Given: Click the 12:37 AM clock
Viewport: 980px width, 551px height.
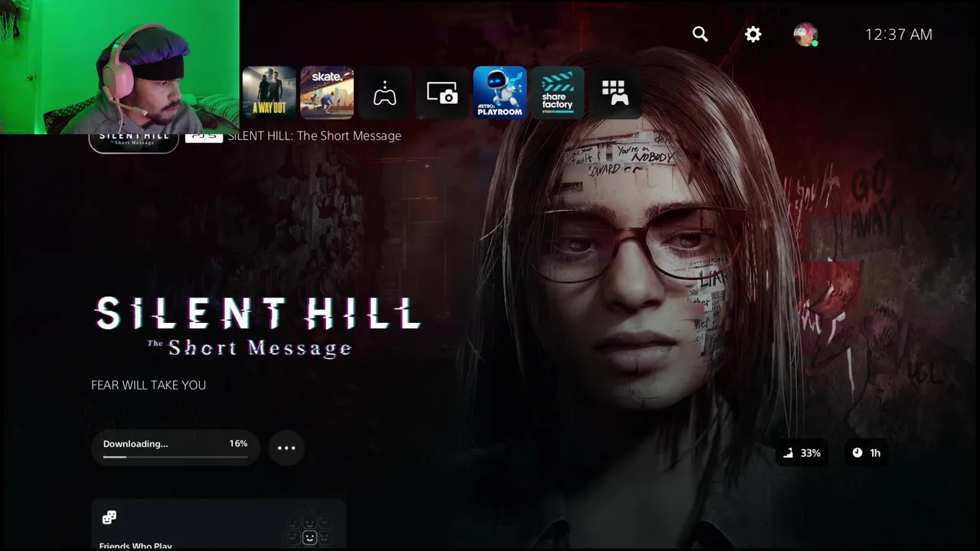Looking at the screenshot, I should (899, 34).
